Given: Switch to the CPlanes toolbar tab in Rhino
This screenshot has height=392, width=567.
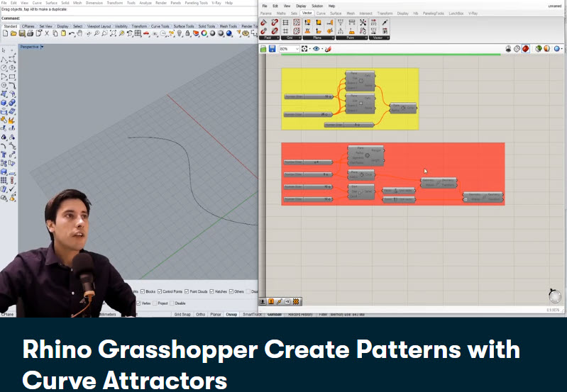Looking at the screenshot, I should (x=28, y=26).
